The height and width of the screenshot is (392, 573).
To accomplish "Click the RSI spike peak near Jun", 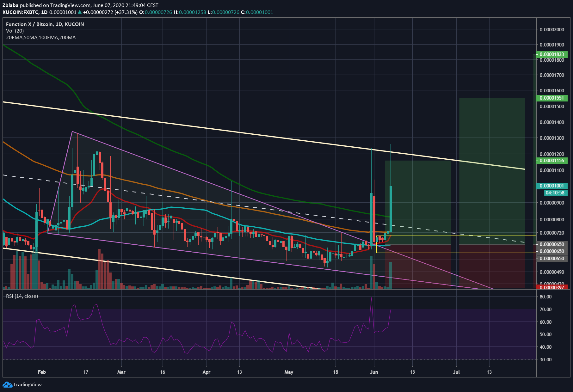I will click(x=372, y=298).
